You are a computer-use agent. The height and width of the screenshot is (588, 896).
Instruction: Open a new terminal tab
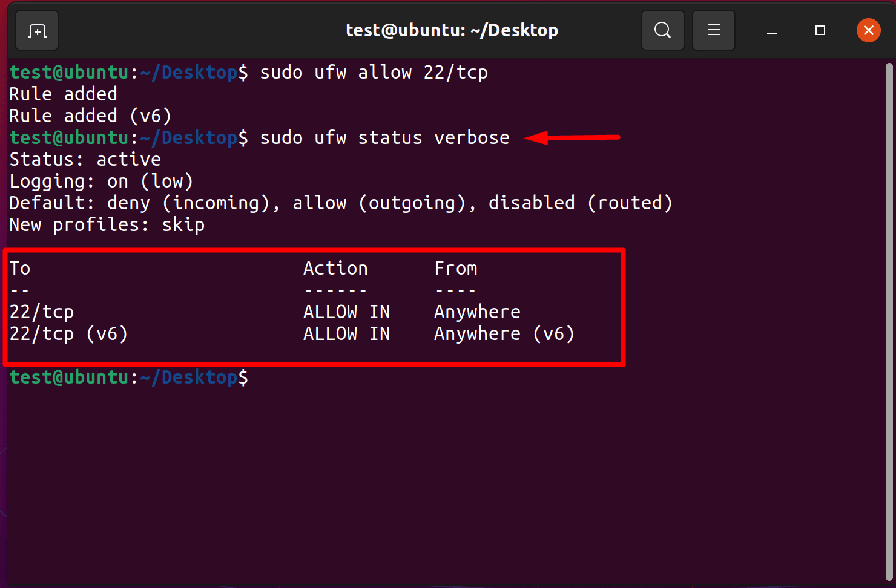point(36,30)
